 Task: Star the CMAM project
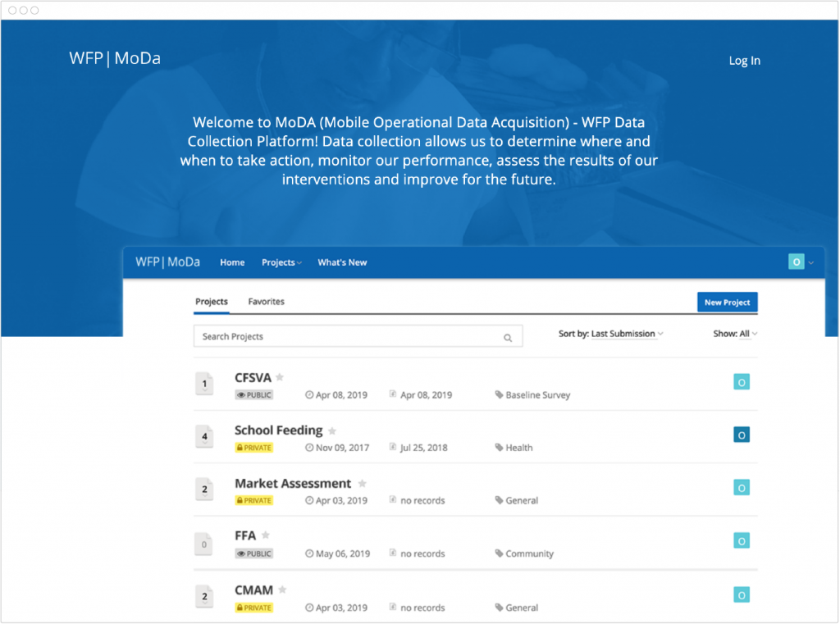point(282,590)
